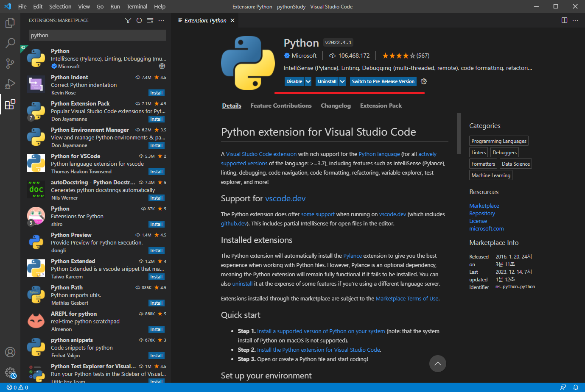Switch to the Extension Pack tab
585x392 pixels.
tap(381, 106)
